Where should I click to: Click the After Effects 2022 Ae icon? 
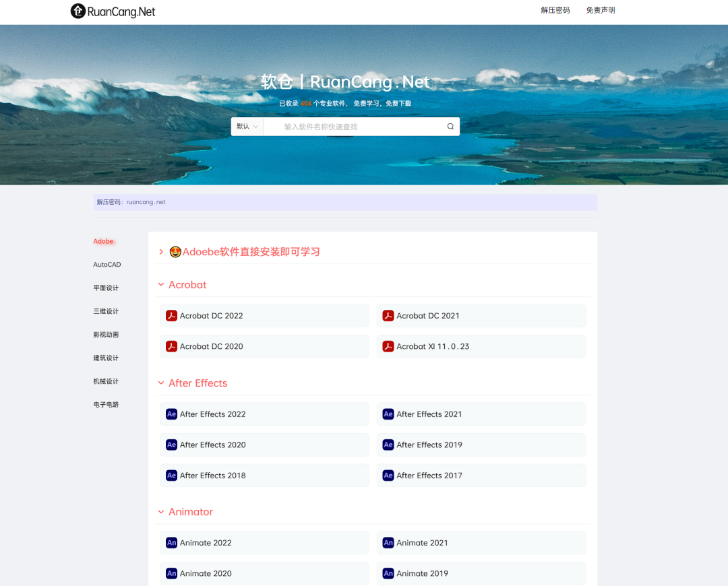(171, 414)
